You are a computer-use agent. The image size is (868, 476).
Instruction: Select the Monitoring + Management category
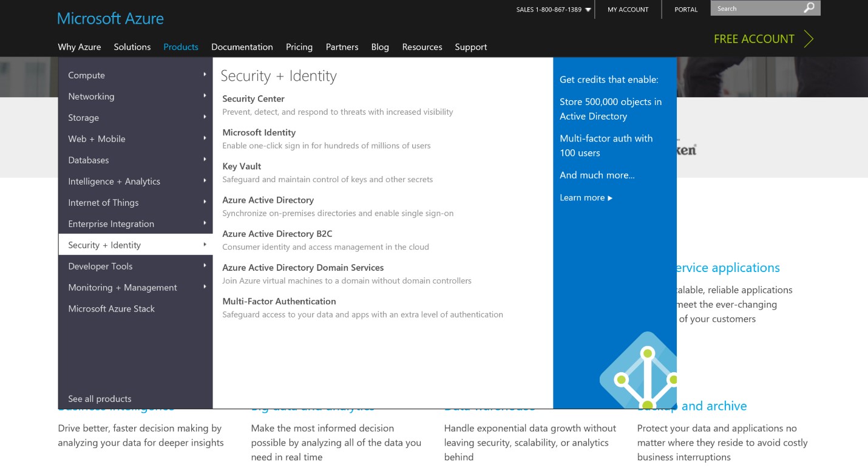pyautogui.click(x=123, y=287)
